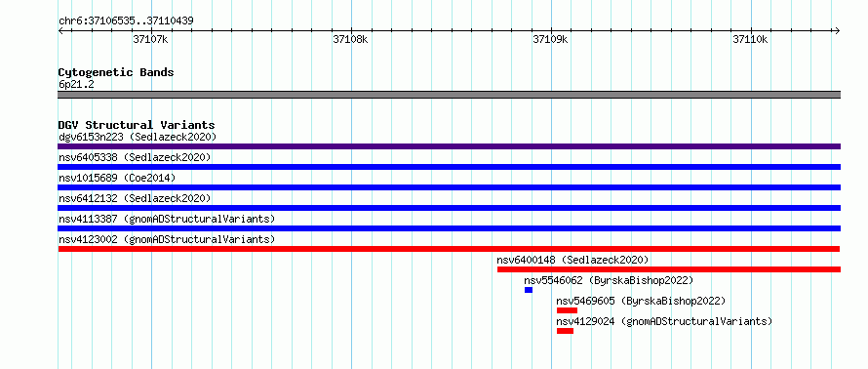Image resolution: width=868 pixels, height=369 pixels.
Task: Click the blue nsv6412132 variant bar
Action: [x=449, y=208]
